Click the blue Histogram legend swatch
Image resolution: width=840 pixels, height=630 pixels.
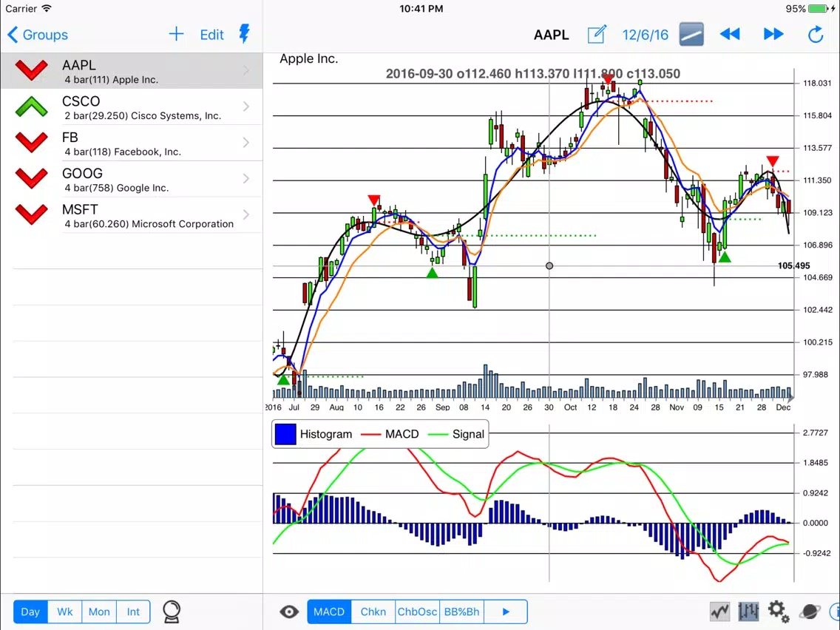point(285,434)
